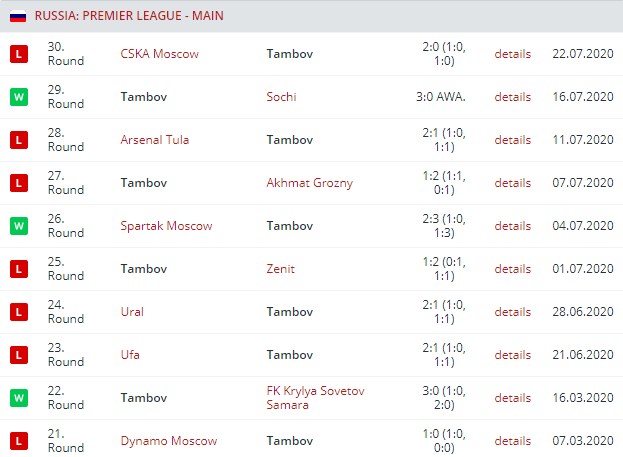View details for the 22.07.2020 match
623x457 pixels.
[x=512, y=54]
